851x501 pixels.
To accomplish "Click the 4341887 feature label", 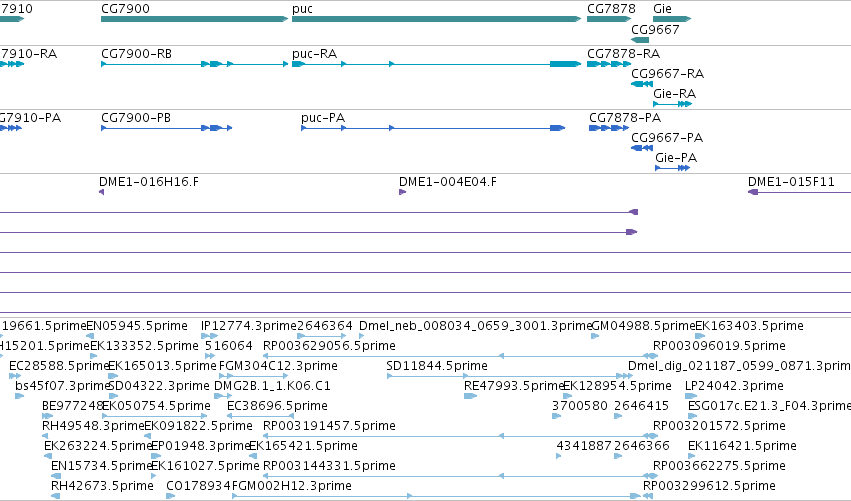I will click(584, 446).
